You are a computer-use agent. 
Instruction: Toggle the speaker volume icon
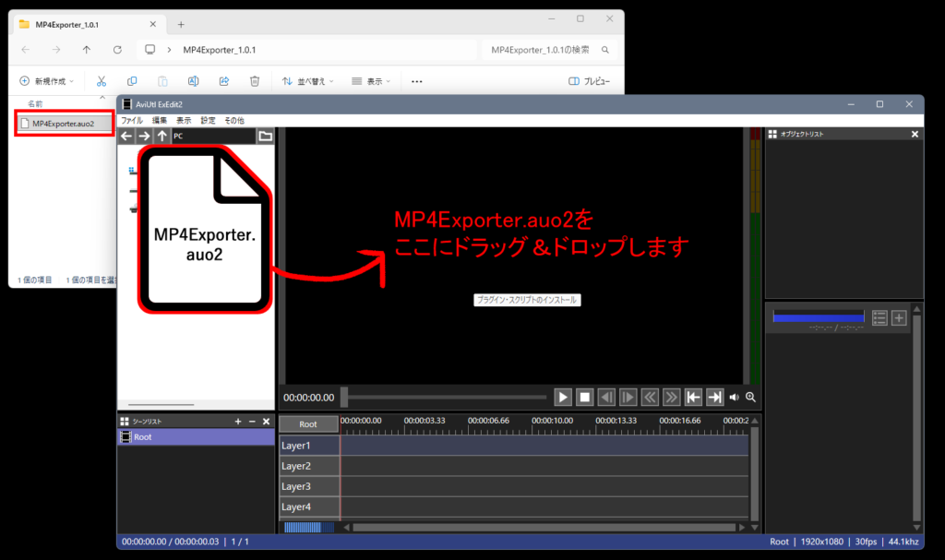pos(735,398)
